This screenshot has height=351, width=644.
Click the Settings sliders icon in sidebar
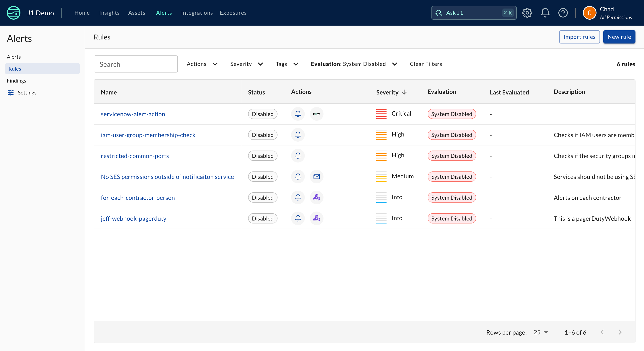tap(10, 93)
